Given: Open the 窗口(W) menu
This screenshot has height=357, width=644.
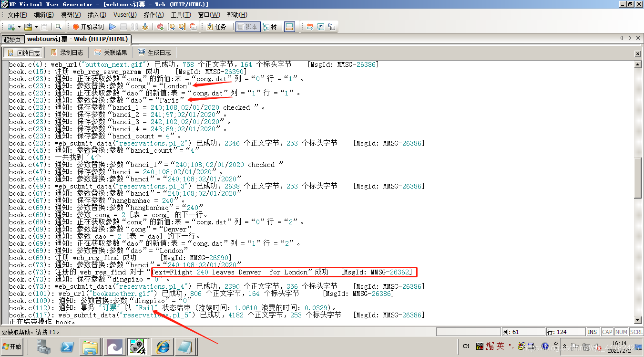Looking at the screenshot, I should (x=209, y=15).
